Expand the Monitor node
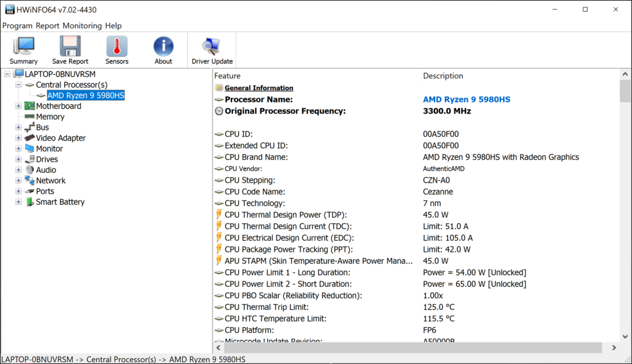Viewport: 632px width, 364px height. [x=19, y=148]
